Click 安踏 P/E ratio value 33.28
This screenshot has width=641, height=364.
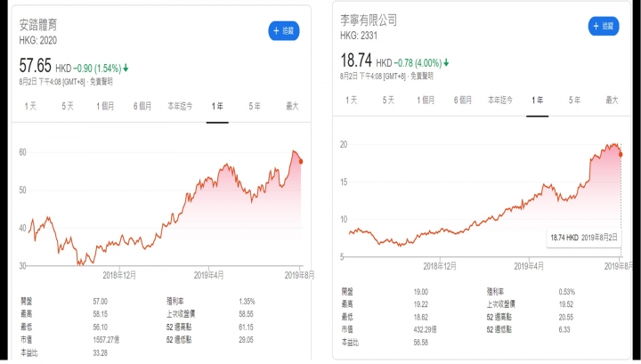point(100,353)
